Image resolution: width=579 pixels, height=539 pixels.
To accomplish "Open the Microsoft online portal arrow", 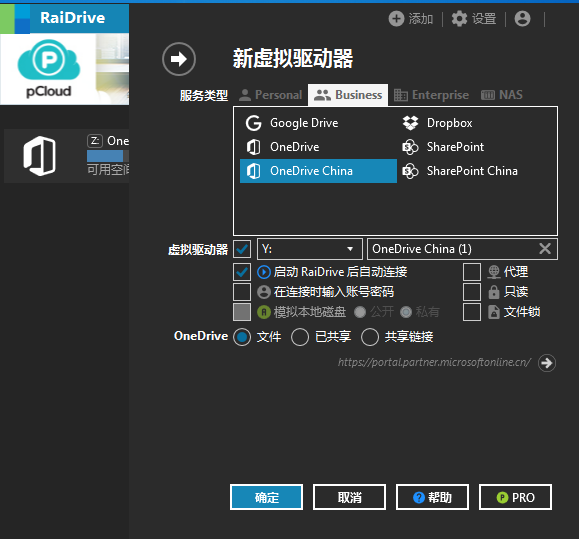I will [547, 363].
